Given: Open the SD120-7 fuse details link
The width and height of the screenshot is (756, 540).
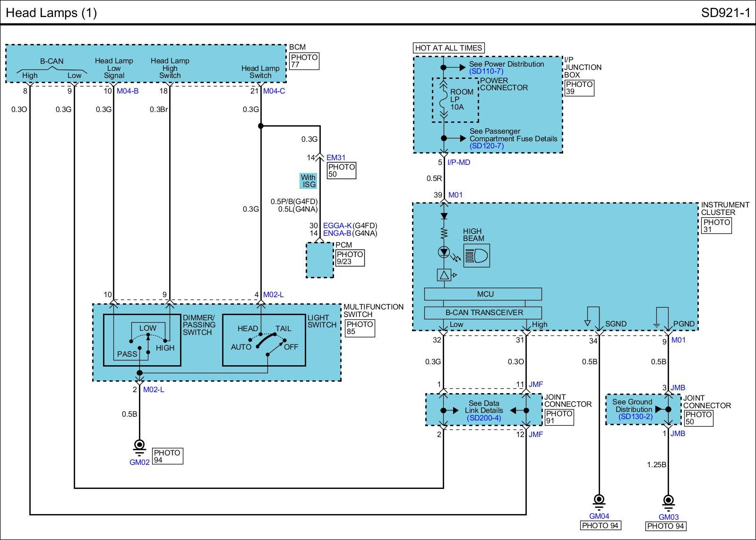Looking at the screenshot, I should point(486,146).
